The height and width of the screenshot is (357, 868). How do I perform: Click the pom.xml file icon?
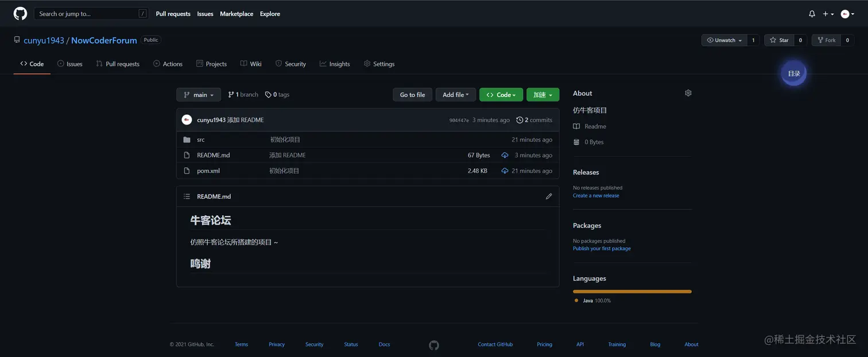pos(187,170)
